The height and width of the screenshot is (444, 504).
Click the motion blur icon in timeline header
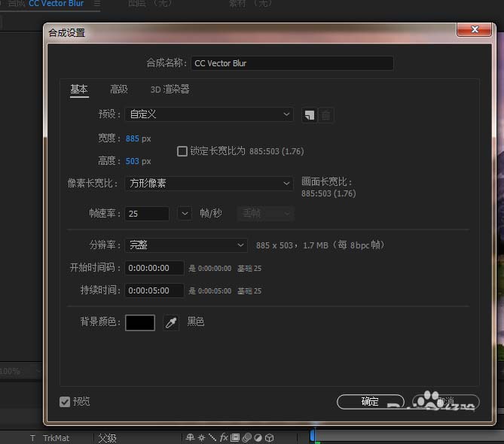click(x=246, y=437)
